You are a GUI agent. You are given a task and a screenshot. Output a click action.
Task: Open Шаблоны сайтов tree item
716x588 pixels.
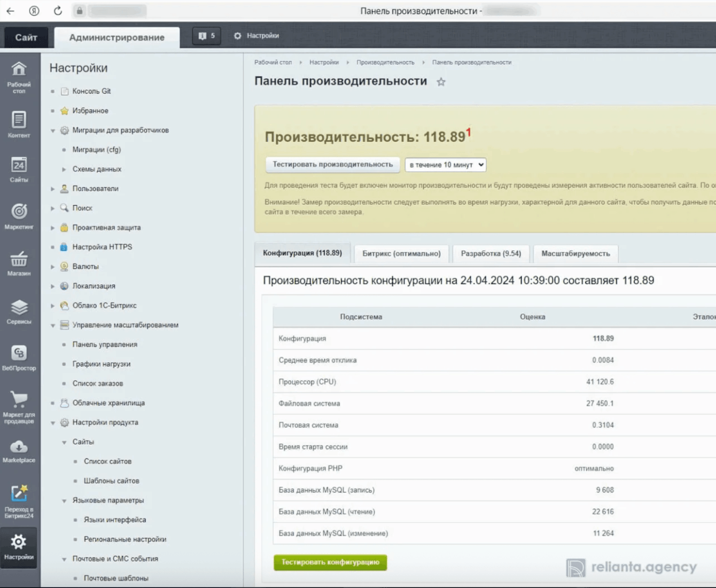click(x=111, y=481)
